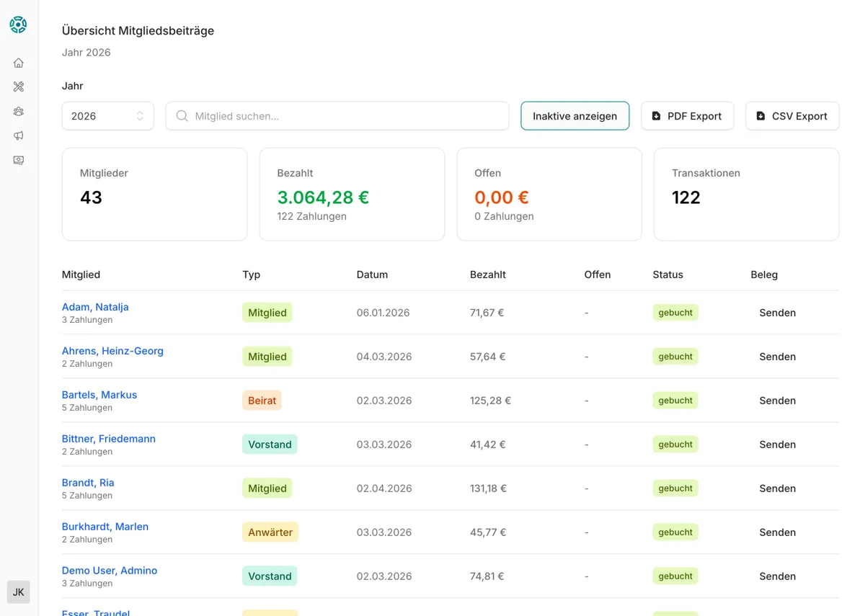Toggle Inaktive anzeigen

575,116
